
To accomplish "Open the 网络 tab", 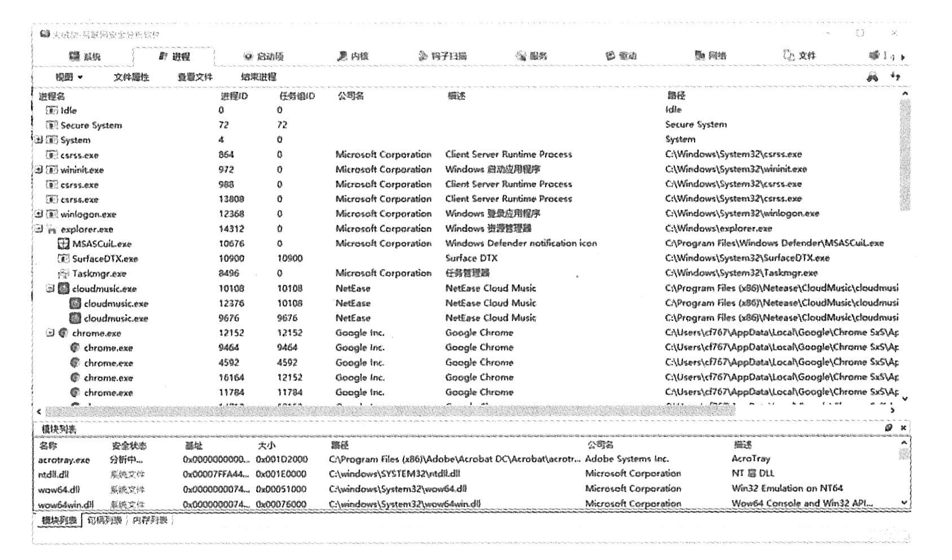I will pos(710,56).
